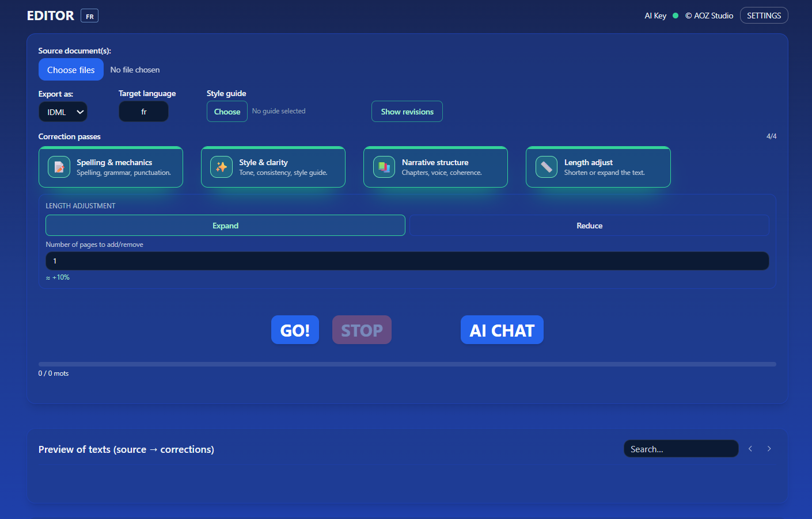Go to previous search result arrow

[750, 449]
